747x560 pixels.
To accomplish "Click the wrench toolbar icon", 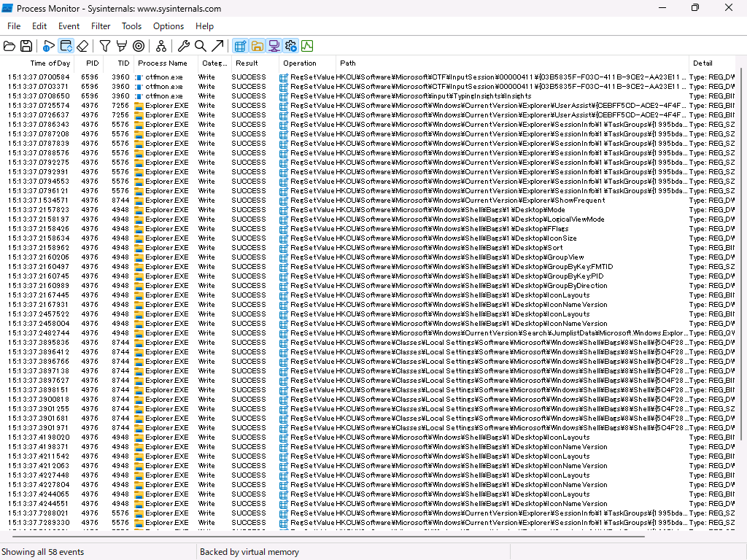I will [x=184, y=45].
